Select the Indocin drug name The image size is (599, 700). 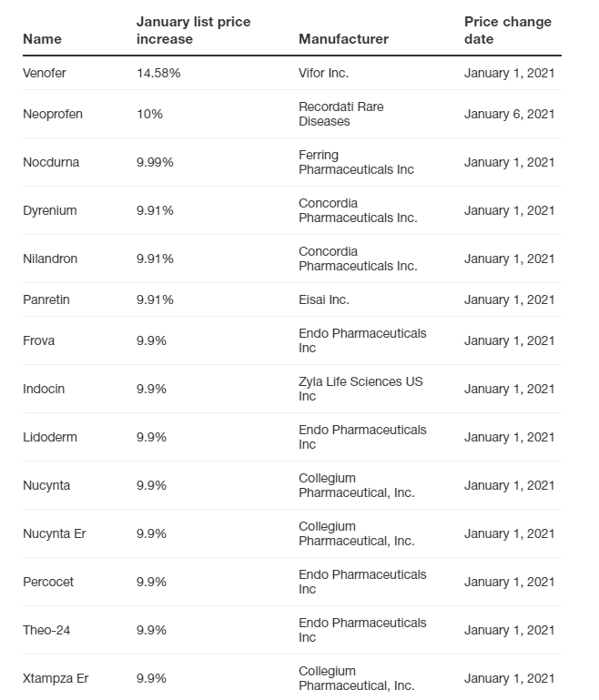point(44,389)
